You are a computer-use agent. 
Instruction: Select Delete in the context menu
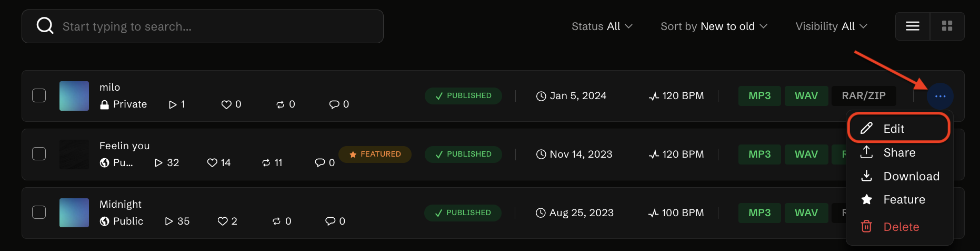(900, 227)
